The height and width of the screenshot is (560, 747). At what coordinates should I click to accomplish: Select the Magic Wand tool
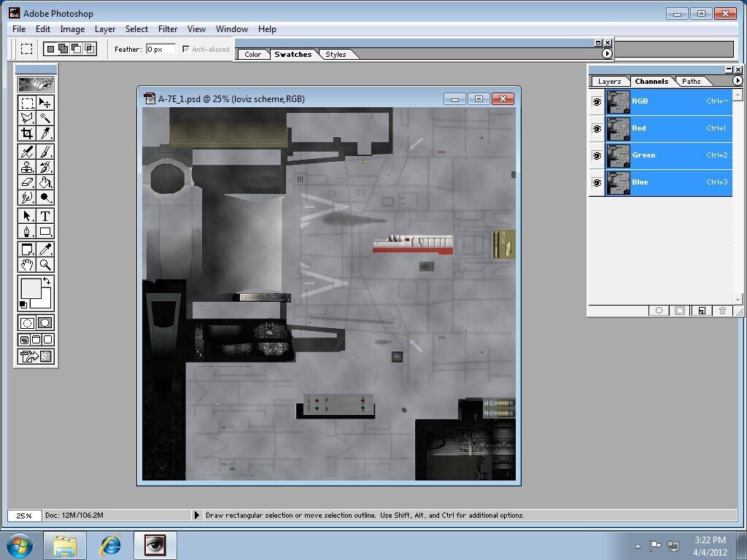click(45, 118)
